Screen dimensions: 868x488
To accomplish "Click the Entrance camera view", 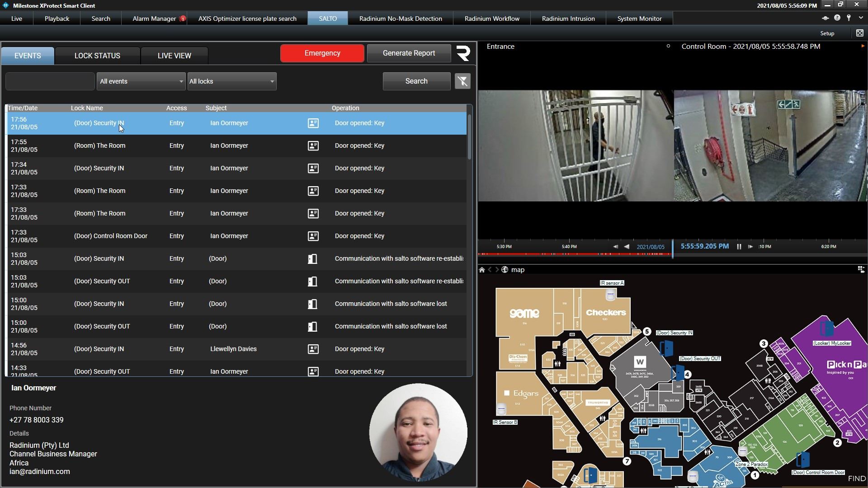I will (576, 145).
